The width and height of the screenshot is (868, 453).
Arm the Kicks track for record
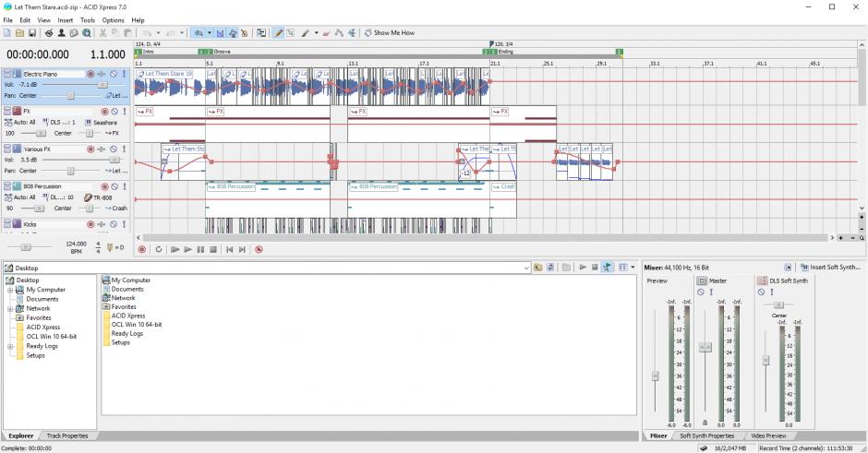click(90, 224)
